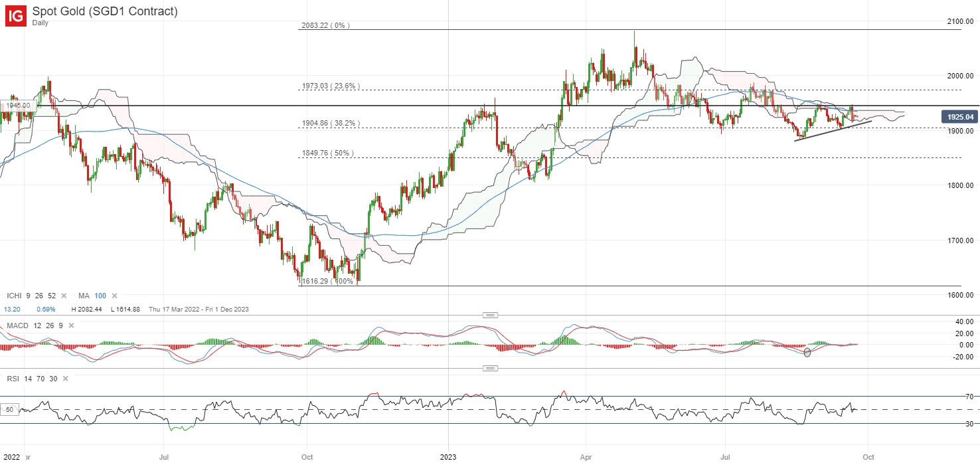Open the Daily timeframe selector
The width and height of the screenshot is (980, 463).
point(41,23)
